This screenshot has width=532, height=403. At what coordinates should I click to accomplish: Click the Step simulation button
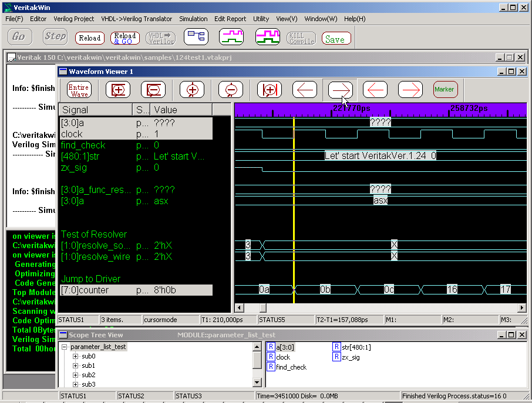click(55, 36)
